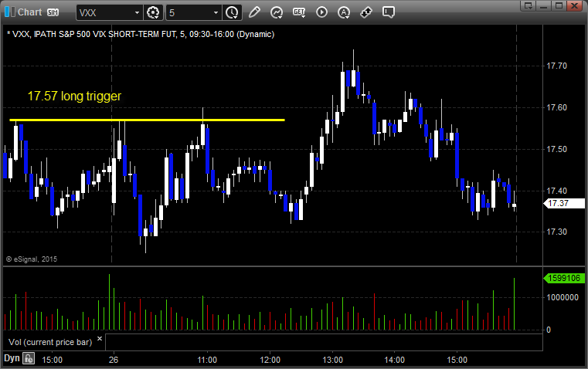The width and height of the screenshot is (588, 369).
Task: Click the current price marker 17.37
Action: 564,204
